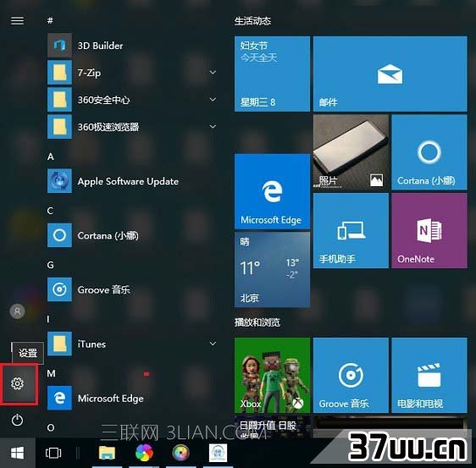Open the 360极速浏览器 folder entry
Viewport: 476px width, 468px height.
[x=132, y=126]
